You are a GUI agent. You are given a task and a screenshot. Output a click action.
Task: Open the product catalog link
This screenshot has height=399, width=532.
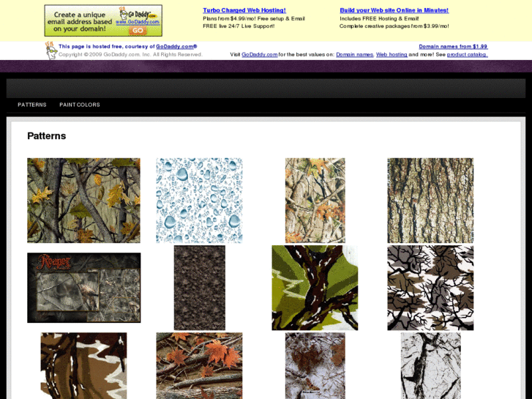[x=467, y=54]
